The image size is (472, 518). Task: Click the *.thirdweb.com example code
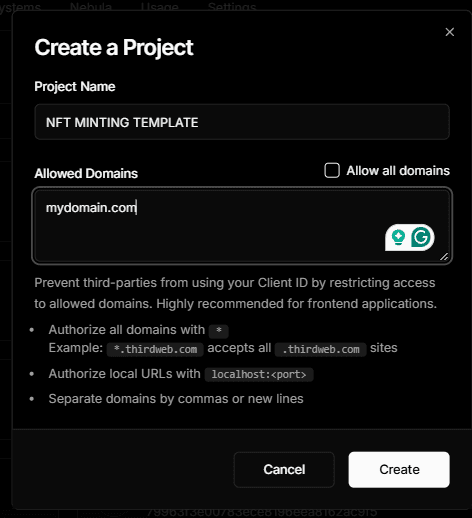point(155,349)
